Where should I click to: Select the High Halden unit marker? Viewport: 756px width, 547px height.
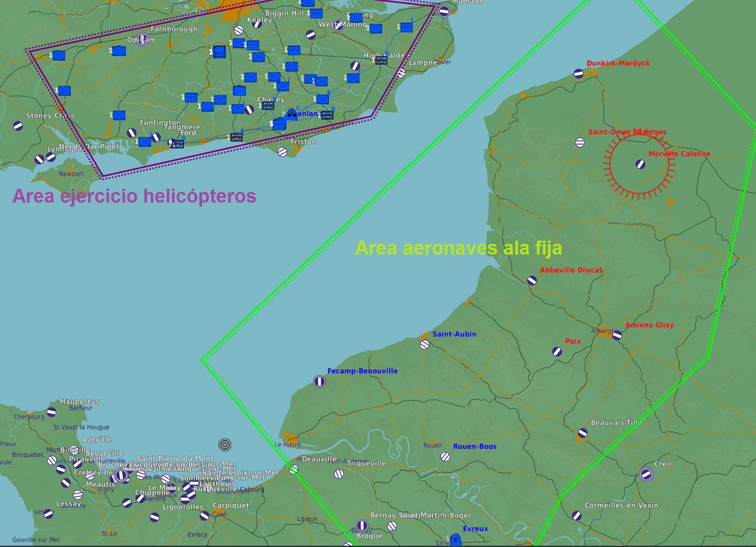point(381,60)
